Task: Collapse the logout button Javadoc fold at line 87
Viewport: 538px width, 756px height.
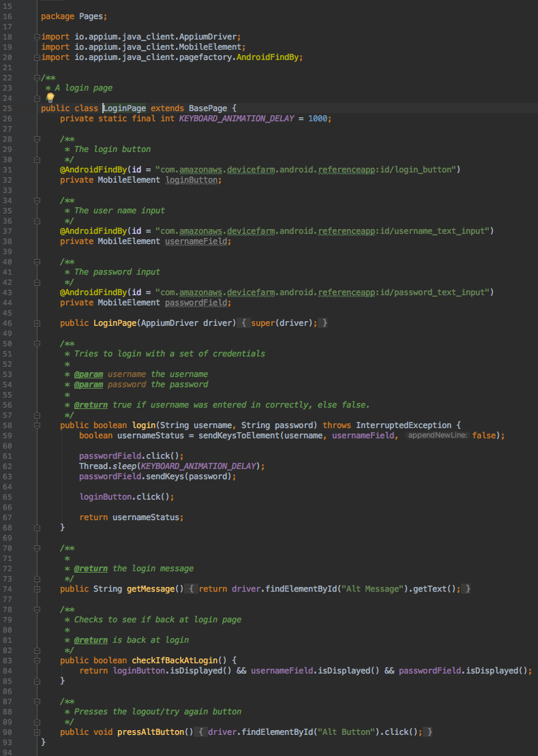Action: point(37,701)
